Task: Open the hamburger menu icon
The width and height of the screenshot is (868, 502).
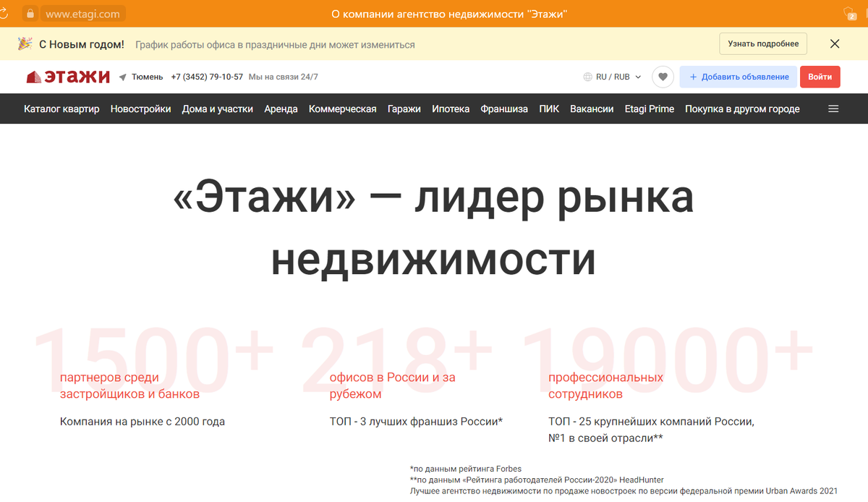Action: [x=833, y=109]
